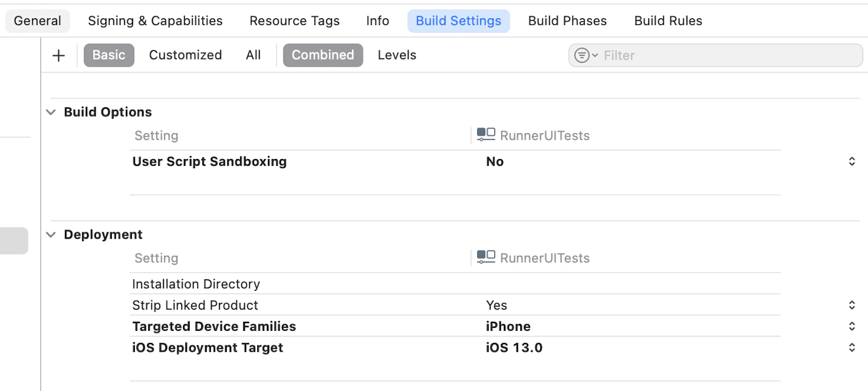Change User Script Sandboxing to Yes

(494, 161)
